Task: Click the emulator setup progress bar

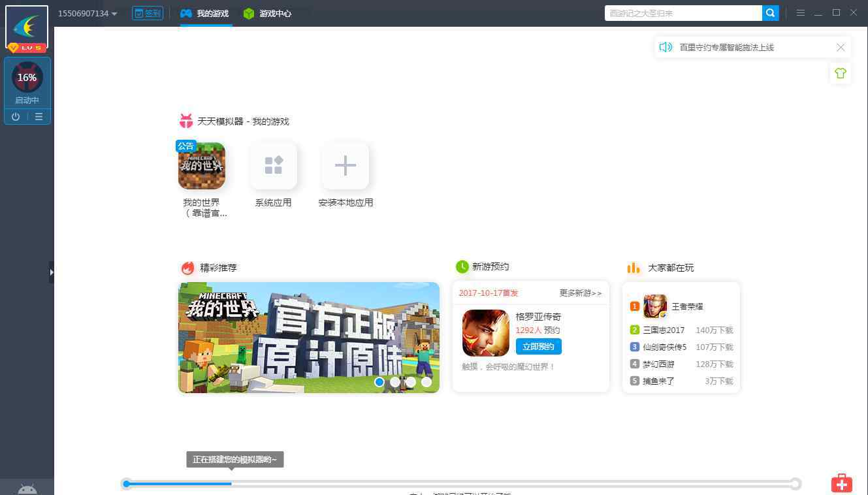Action: (461, 484)
